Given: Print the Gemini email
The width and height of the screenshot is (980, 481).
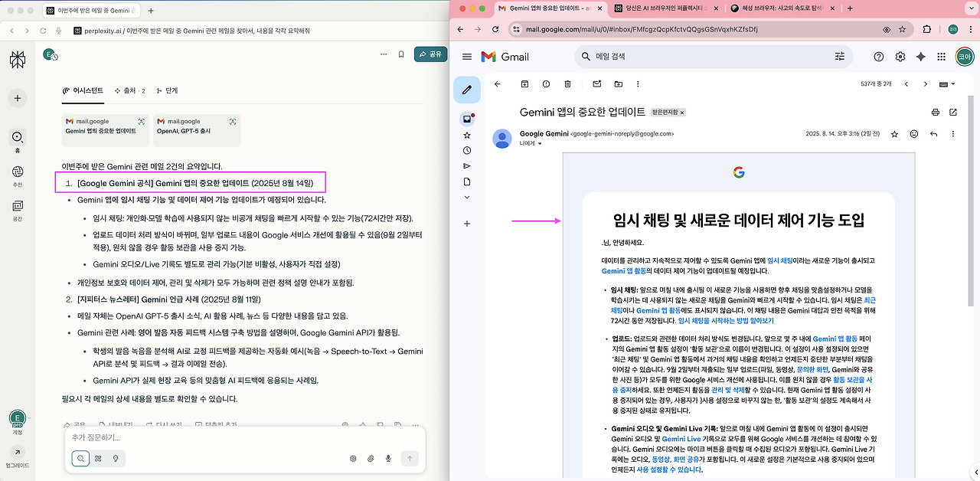Looking at the screenshot, I should point(935,112).
